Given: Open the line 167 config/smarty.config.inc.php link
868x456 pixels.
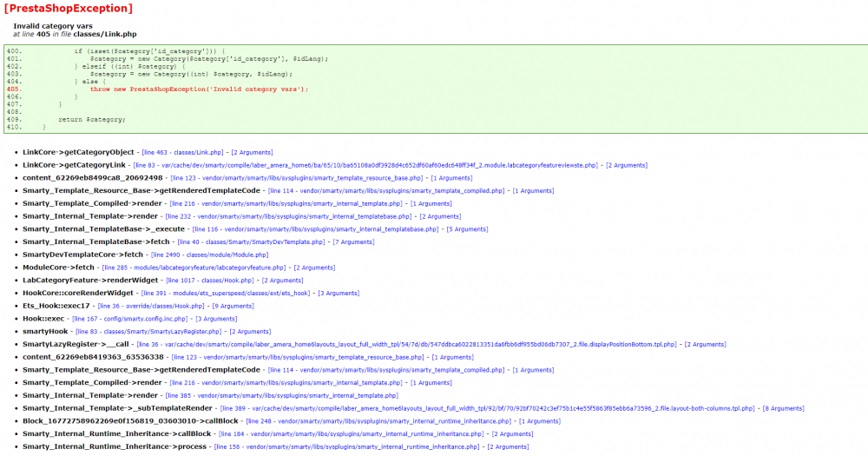Looking at the screenshot, I should click(x=130, y=319).
